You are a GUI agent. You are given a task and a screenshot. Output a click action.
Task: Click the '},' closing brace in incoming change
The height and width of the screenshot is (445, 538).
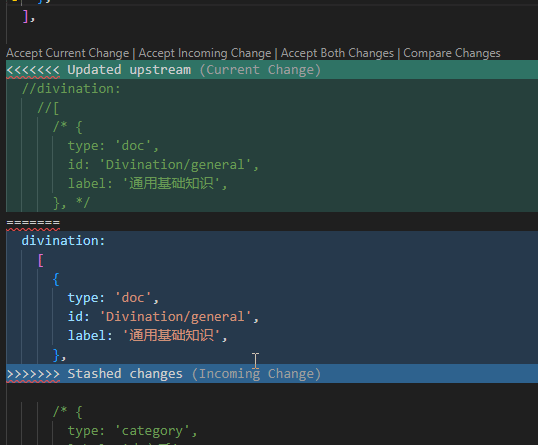pos(59,355)
